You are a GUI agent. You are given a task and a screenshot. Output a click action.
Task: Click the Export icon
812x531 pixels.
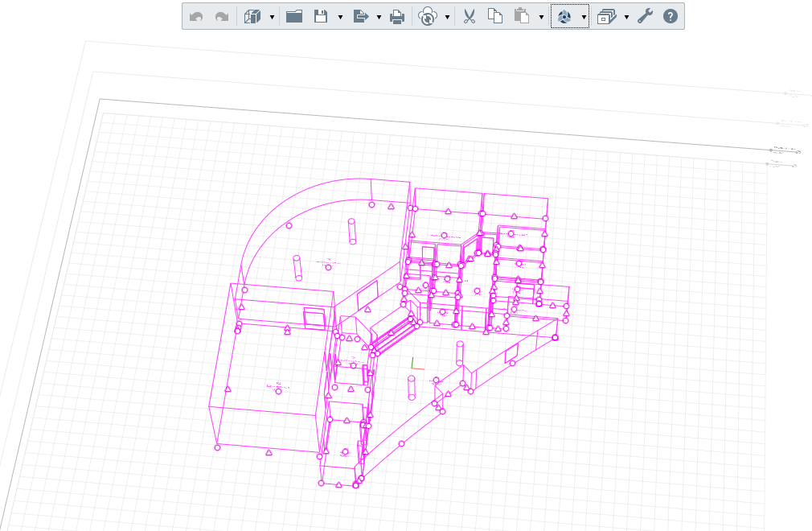point(360,17)
